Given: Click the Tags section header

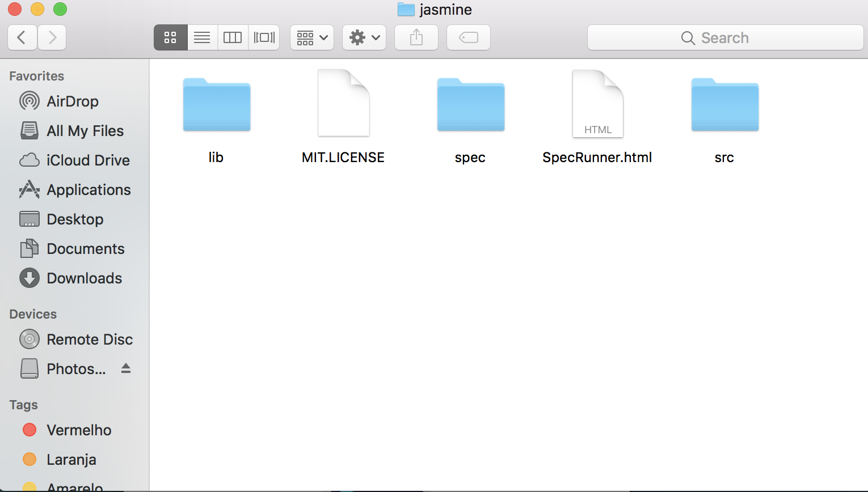Looking at the screenshot, I should (23, 405).
